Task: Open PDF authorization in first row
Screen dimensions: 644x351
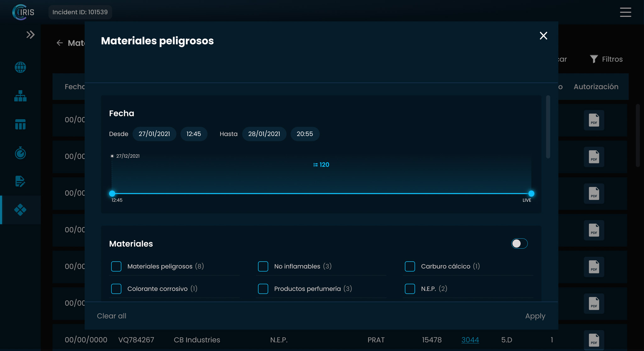Action: pyautogui.click(x=594, y=120)
